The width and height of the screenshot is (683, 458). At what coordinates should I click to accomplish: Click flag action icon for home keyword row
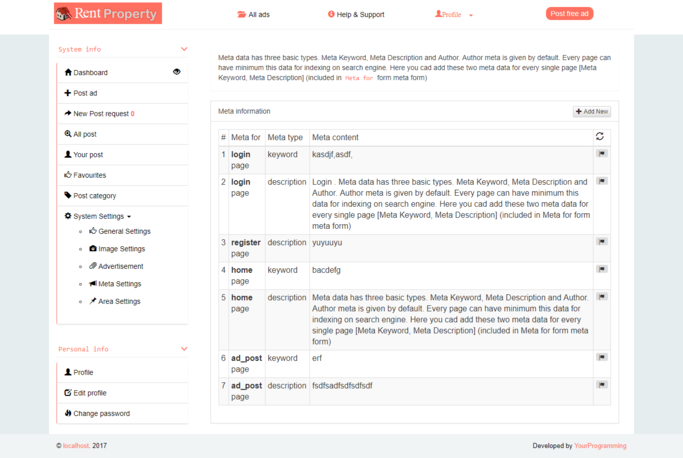coord(601,269)
